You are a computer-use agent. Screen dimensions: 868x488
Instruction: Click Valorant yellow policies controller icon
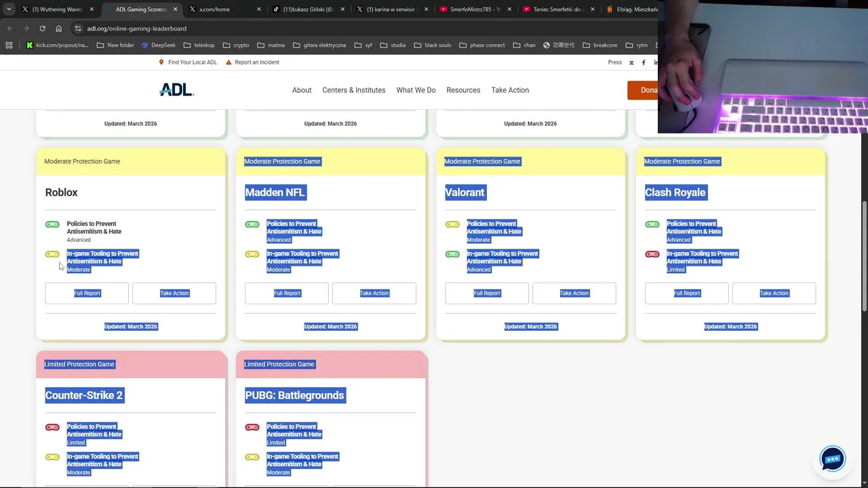coord(452,224)
